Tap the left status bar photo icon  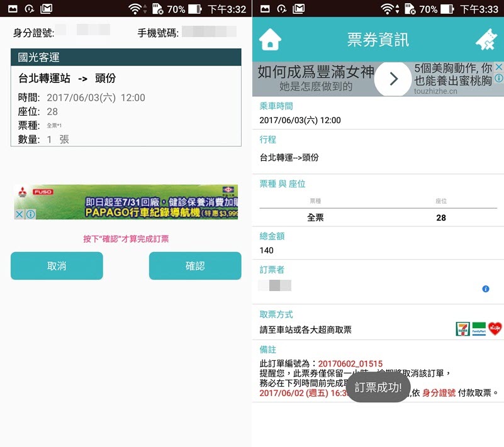(x=13, y=9)
